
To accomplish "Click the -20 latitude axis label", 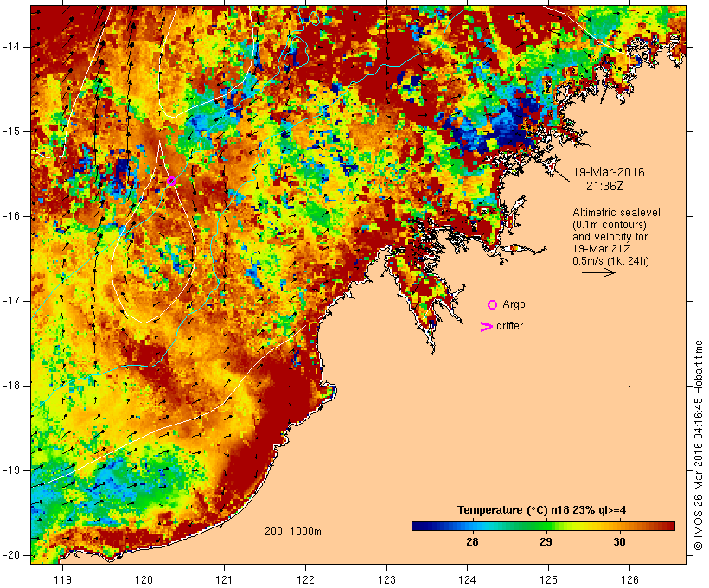I will (x=10, y=555).
